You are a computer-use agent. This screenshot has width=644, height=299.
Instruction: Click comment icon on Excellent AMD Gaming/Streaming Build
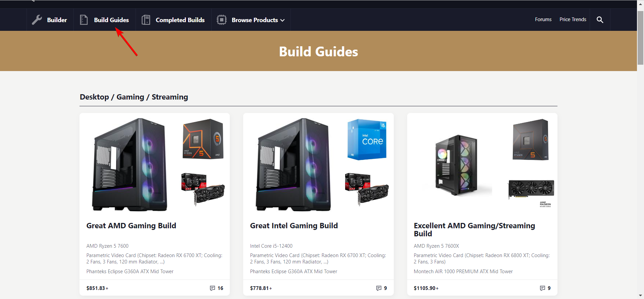(542, 288)
